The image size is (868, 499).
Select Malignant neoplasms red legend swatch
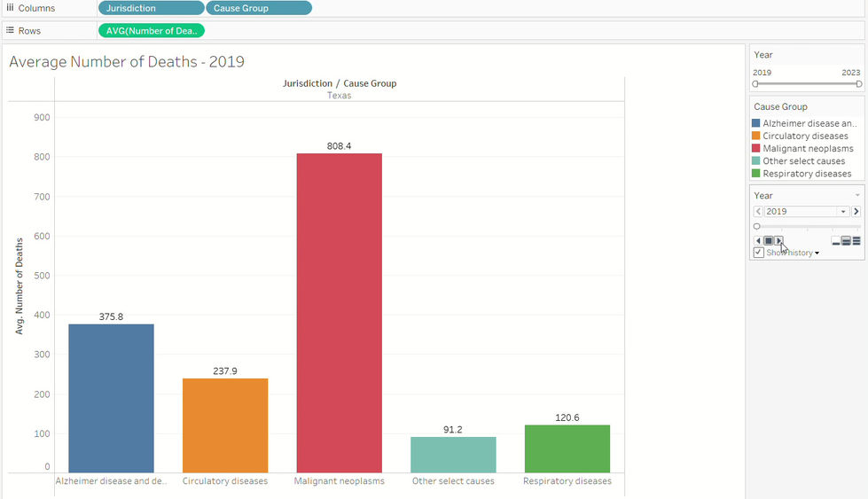click(755, 148)
